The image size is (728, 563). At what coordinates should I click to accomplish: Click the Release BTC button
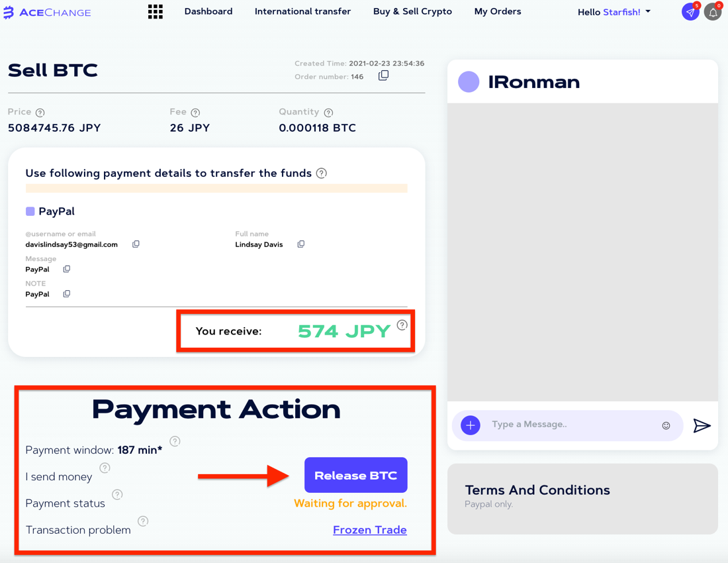click(x=355, y=475)
